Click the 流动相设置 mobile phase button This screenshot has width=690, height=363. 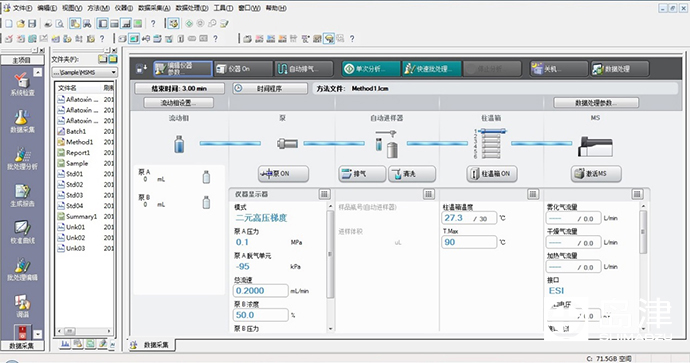click(x=179, y=103)
